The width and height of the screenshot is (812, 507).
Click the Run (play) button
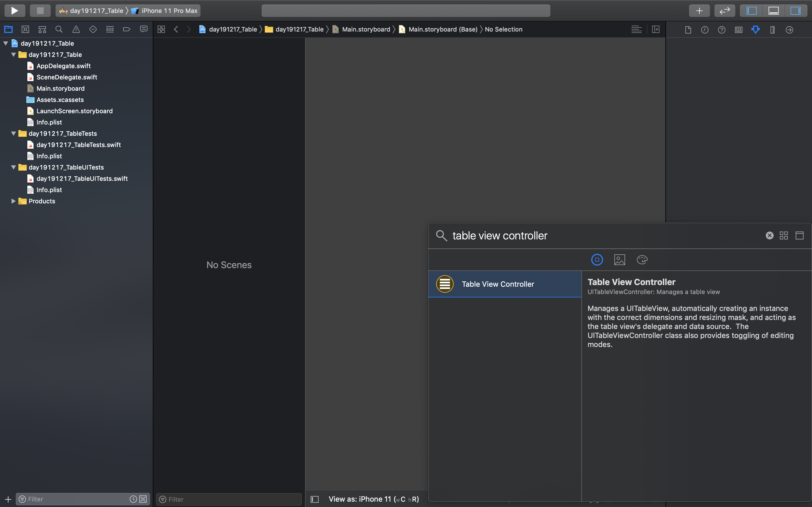(x=14, y=11)
